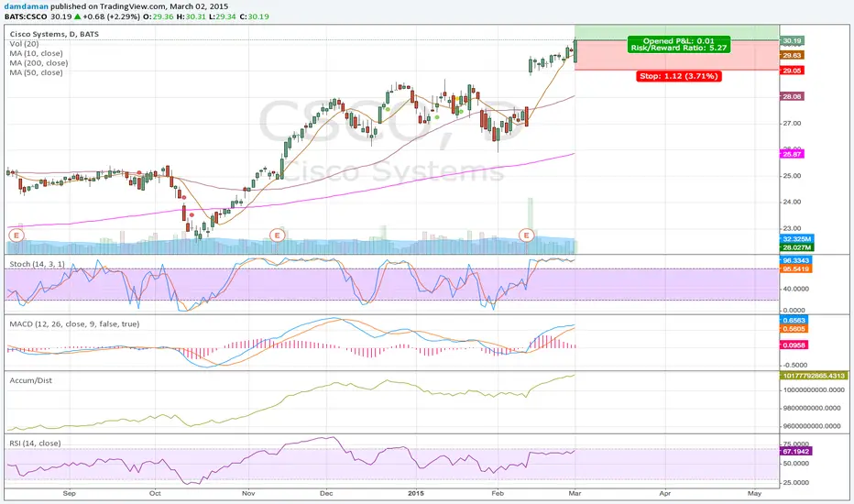Open the earnings marker E before September

tap(16, 236)
